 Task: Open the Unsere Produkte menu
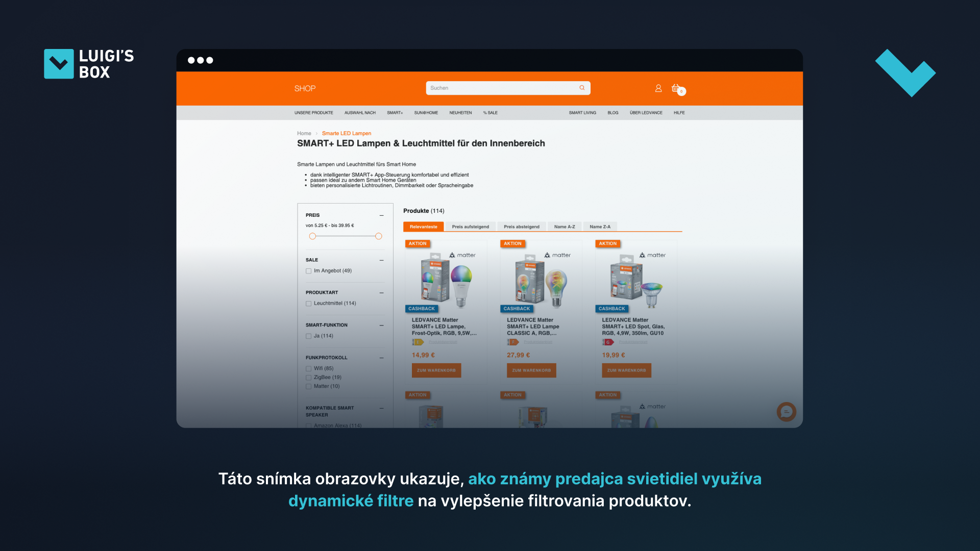[313, 113]
